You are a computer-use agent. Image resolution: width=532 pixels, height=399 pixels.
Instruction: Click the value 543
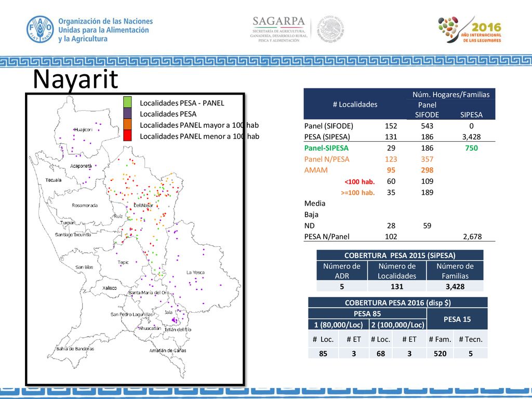(x=427, y=126)
